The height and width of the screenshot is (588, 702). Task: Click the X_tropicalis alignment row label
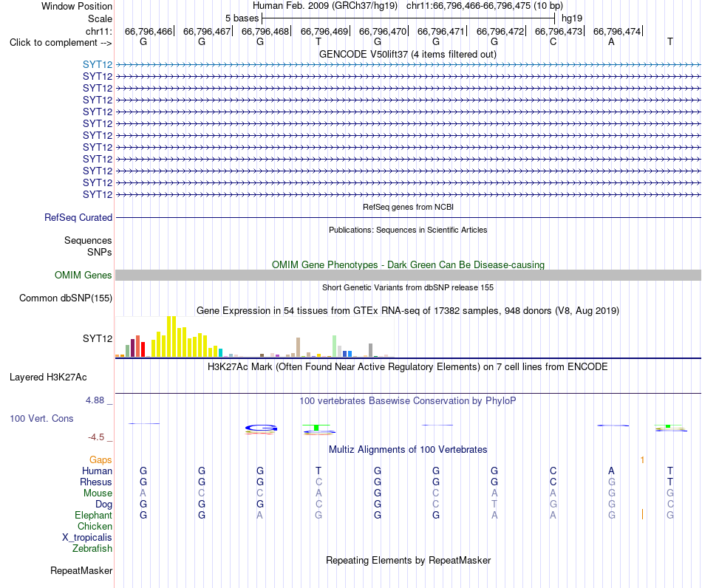pyautogui.click(x=87, y=538)
